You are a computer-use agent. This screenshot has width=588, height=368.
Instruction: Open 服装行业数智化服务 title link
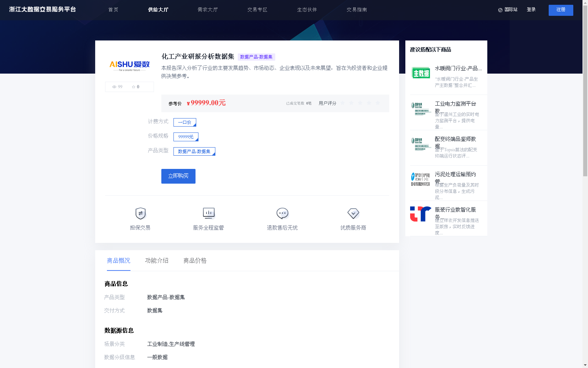(x=456, y=213)
